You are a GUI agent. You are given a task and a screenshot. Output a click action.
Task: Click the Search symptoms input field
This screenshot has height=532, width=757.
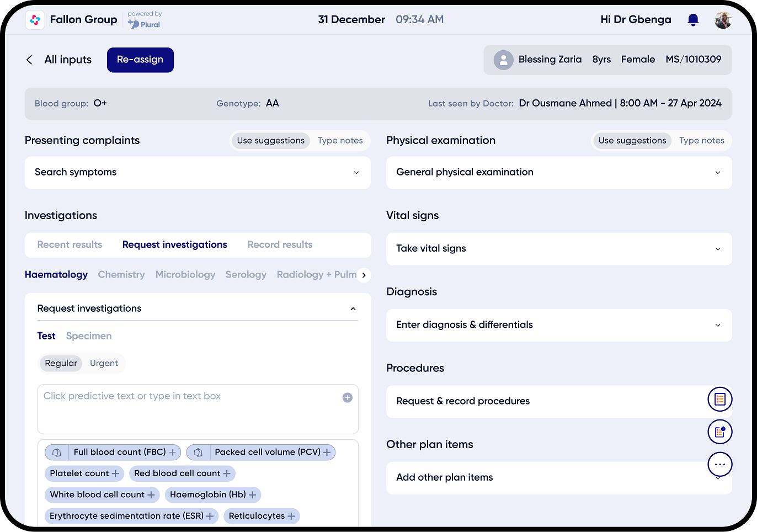pos(197,172)
